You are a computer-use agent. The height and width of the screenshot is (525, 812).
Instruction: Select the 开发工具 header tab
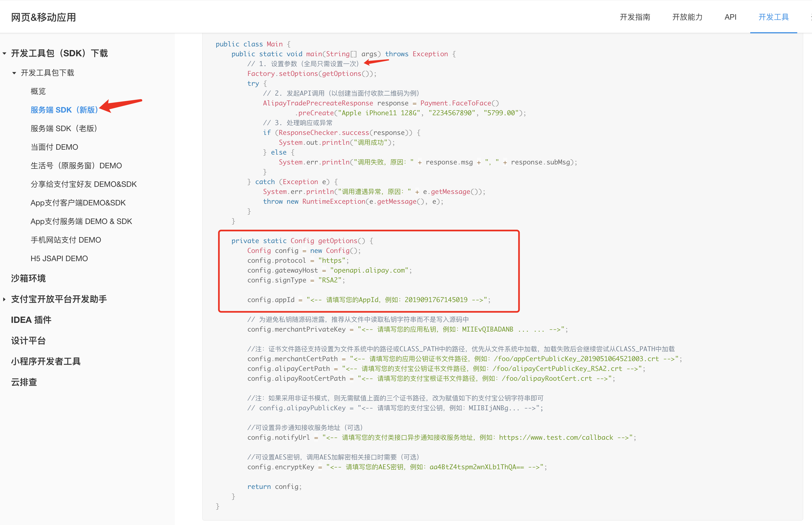pos(773,17)
